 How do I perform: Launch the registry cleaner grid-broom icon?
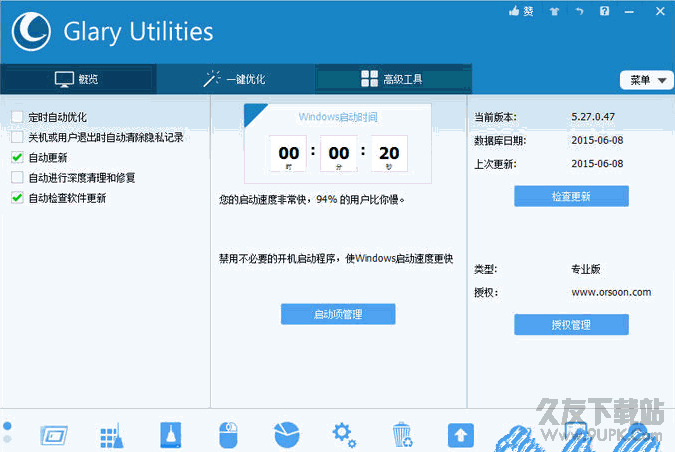pos(112,435)
